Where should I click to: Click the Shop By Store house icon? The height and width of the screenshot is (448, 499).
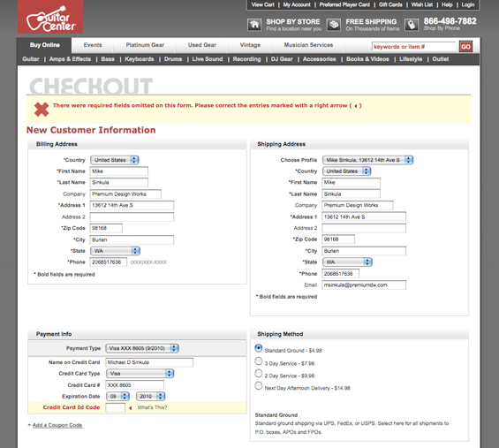[x=254, y=25]
